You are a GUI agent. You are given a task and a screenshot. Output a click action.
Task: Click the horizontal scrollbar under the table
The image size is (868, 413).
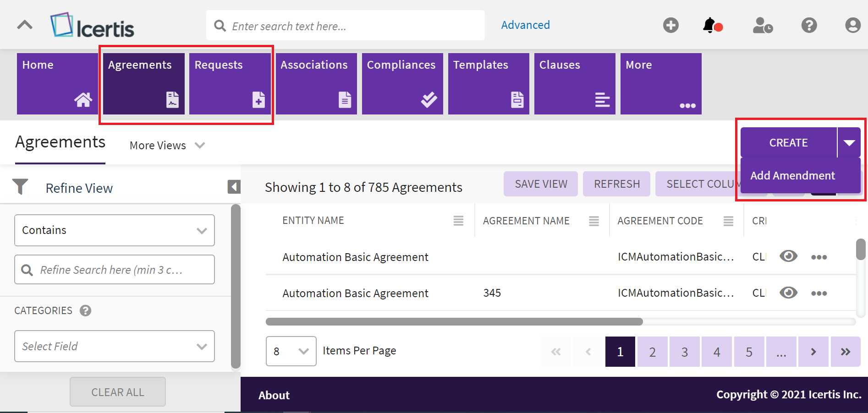[x=454, y=322]
